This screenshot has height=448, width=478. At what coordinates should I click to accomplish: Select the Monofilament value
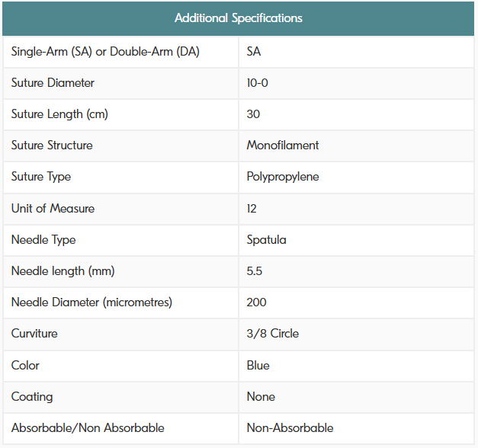(282, 145)
